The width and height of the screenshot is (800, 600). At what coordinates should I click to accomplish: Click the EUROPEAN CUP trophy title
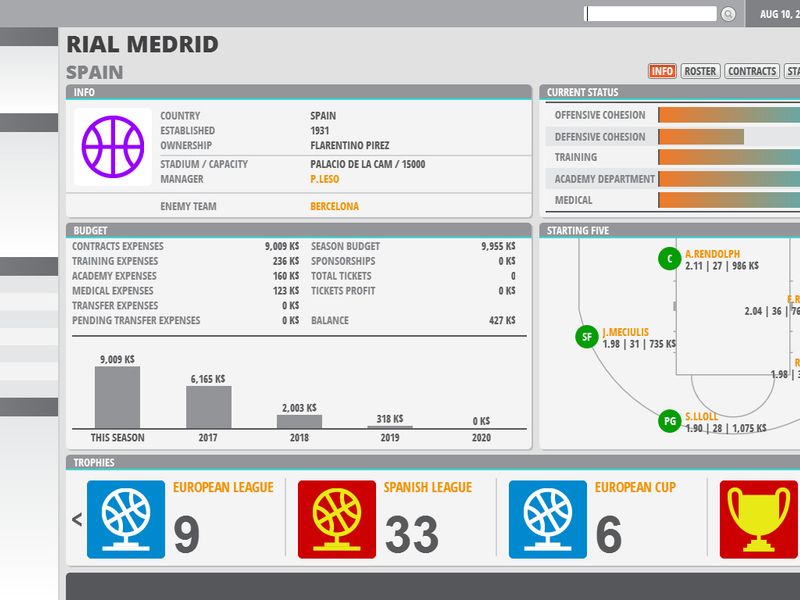635,487
